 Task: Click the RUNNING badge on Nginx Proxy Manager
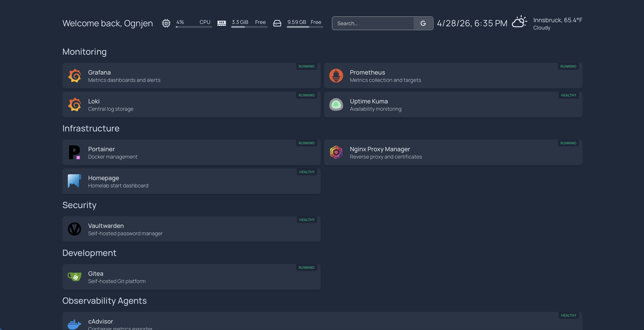568,143
